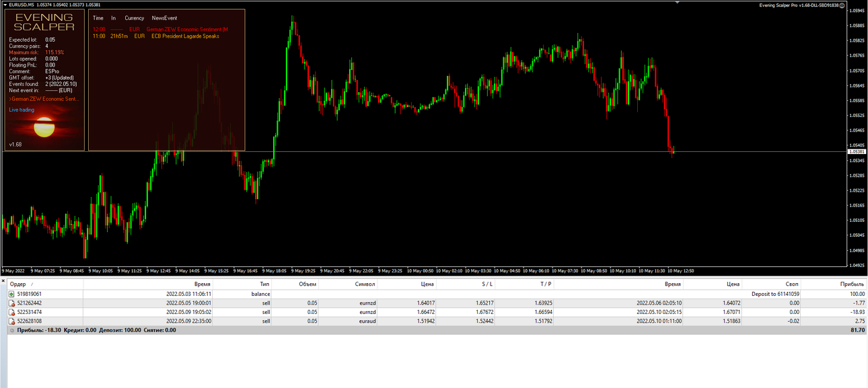Click the balance type cell

261,294
